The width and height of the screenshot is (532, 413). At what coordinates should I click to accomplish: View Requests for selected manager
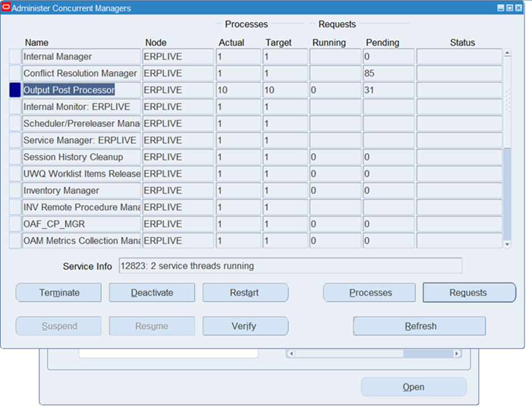[x=469, y=293]
